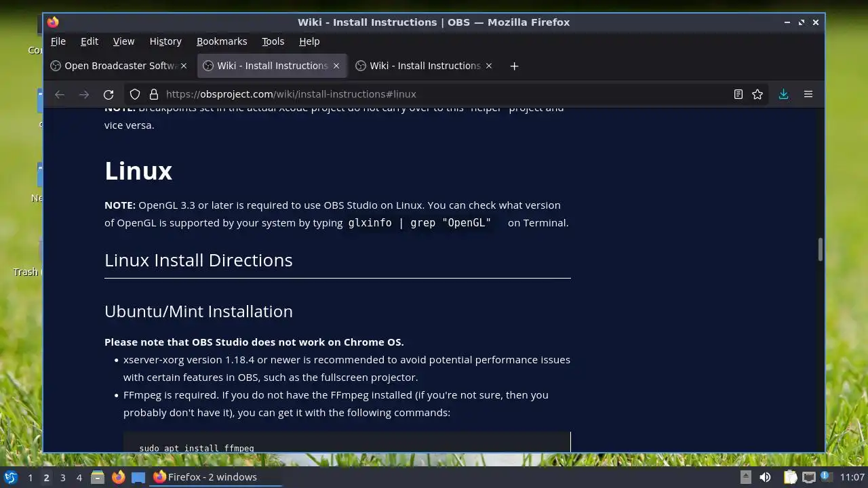Open a new tab with plus button

coord(514,66)
